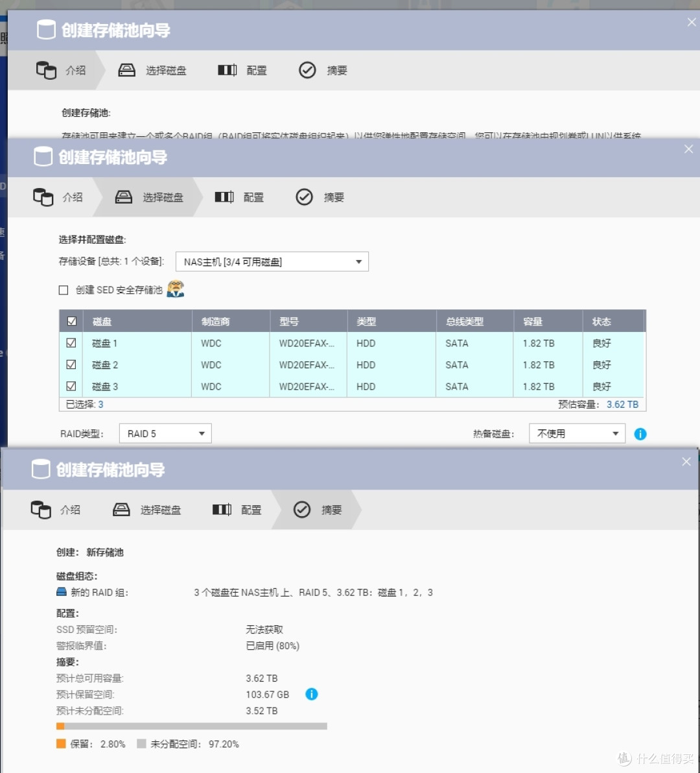Click the orange 保留 legend swatch

61,743
